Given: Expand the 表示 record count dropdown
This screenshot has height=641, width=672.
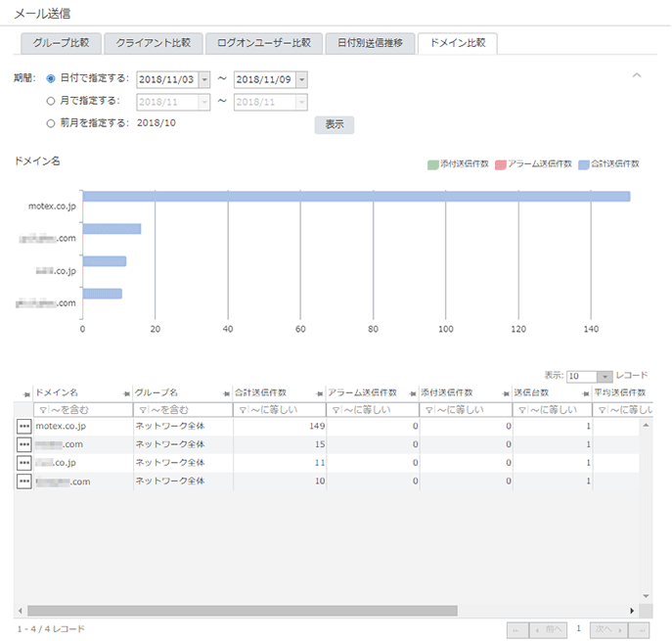Looking at the screenshot, I should [x=605, y=376].
